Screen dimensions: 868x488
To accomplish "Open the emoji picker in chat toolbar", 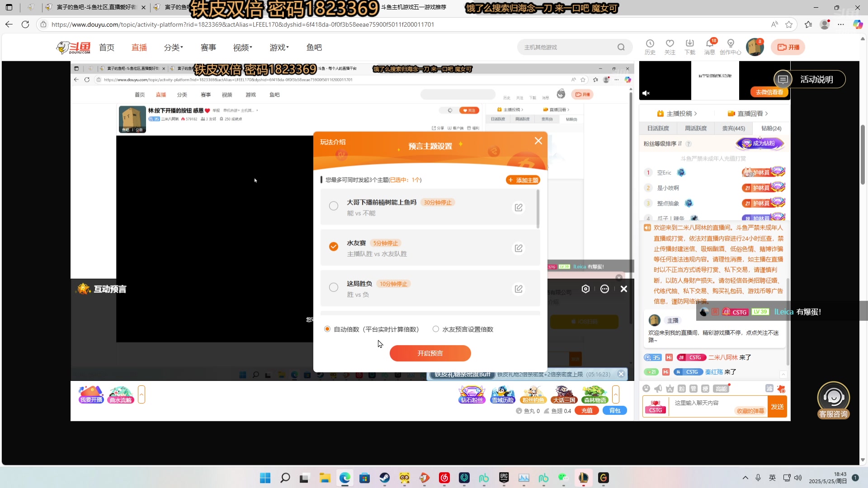I will coord(646,389).
